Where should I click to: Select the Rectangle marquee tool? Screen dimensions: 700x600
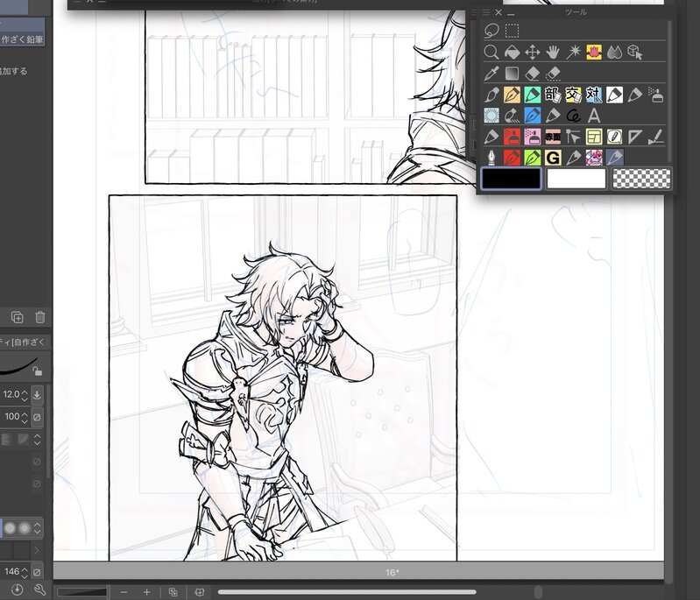click(512, 31)
